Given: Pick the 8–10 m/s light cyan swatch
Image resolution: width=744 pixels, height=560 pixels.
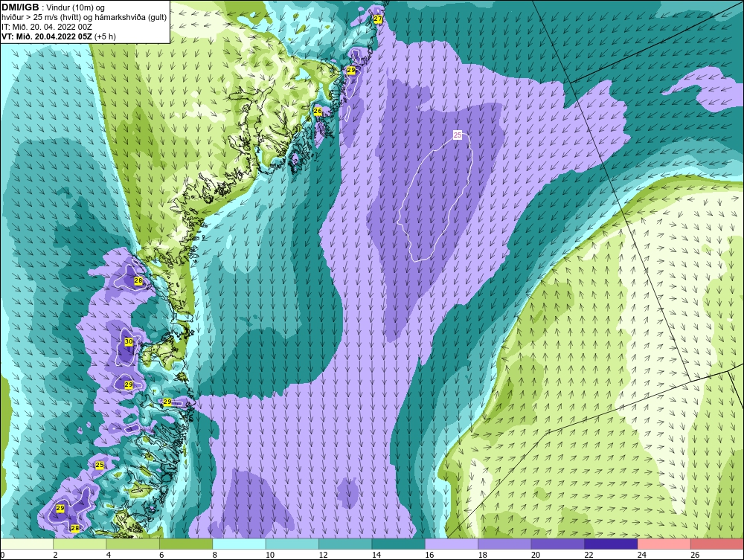Looking at the screenshot, I should click(x=239, y=544).
